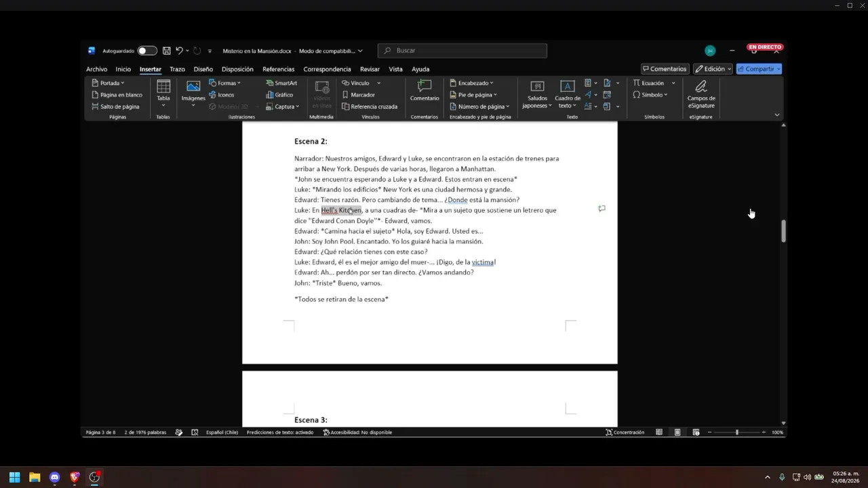The image size is (868, 488).
Task: Open the Windows Start menu
Action: pos(15,477)
